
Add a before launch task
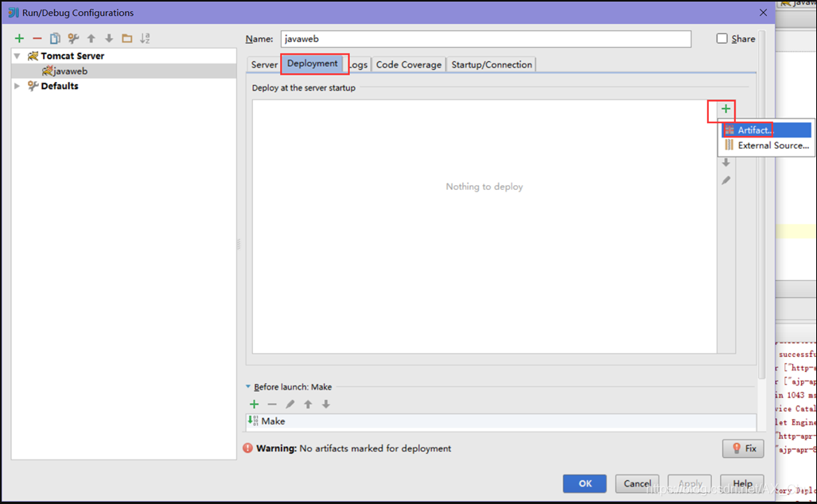255,404
